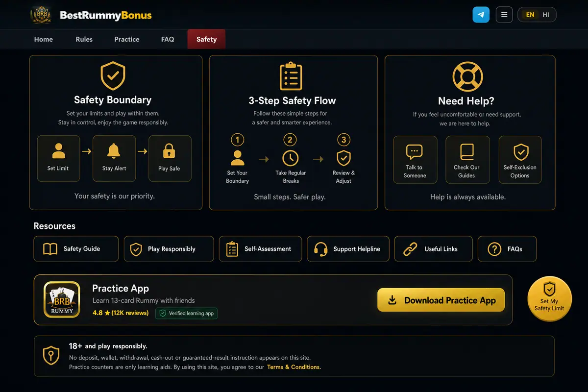Viewport: 588px width, 392px height.
Task: Open the FAQ tab
Action: coord(168,39)
